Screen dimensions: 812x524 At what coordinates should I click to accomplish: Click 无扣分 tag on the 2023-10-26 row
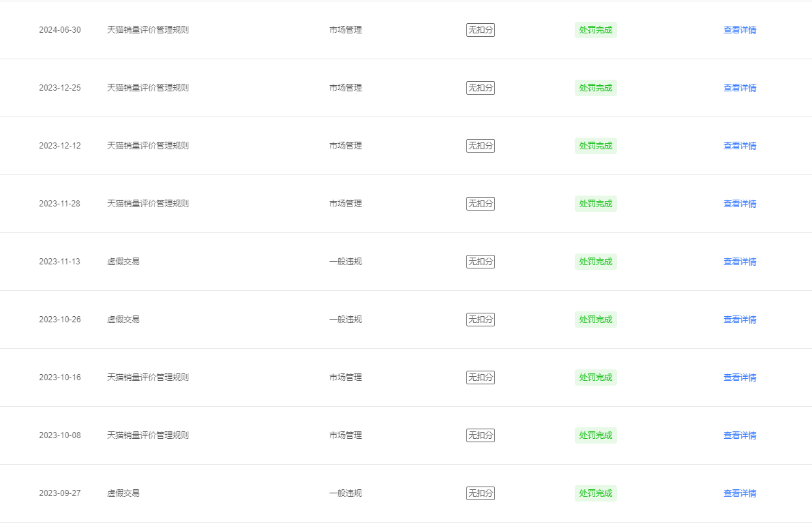pyautogui.click(x=481, y=320)
